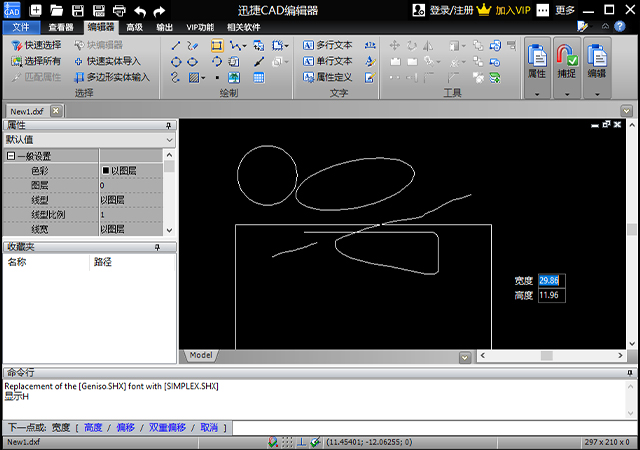Viewport: 640px width, 450px height.
Task: Switch to the 输出 tab
Action: (x=164, y=27)
